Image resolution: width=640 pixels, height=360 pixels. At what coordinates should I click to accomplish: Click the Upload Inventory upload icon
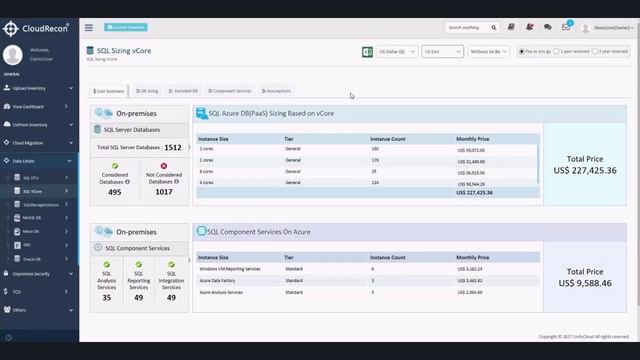(x=7, y=88)
